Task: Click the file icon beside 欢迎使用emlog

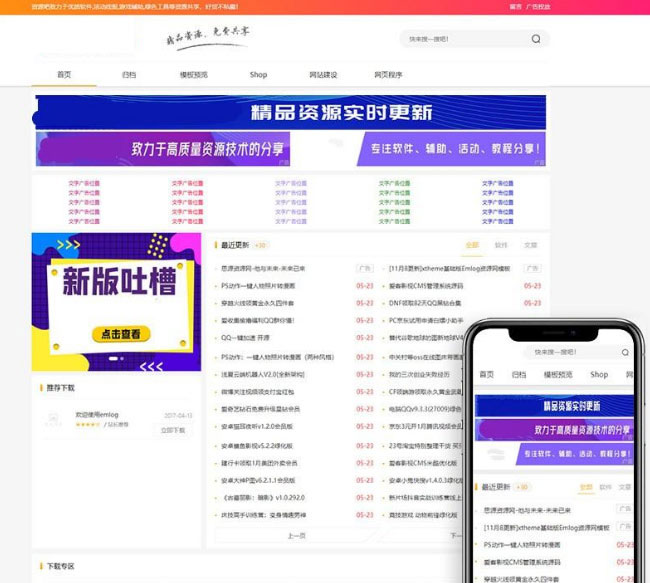Action: [x=50, y=421]
